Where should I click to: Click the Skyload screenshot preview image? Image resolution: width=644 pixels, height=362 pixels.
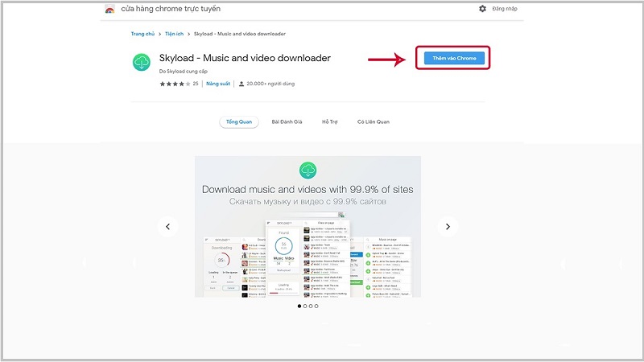click(x=308, y=226)
